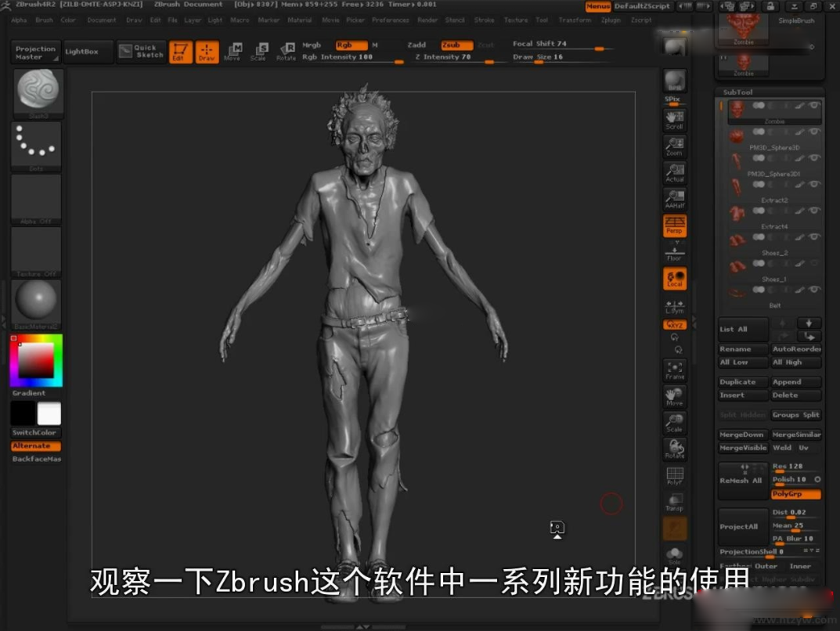840x631 pixels.
Task: Toggle Persp perspective view off
Action: 674,225
